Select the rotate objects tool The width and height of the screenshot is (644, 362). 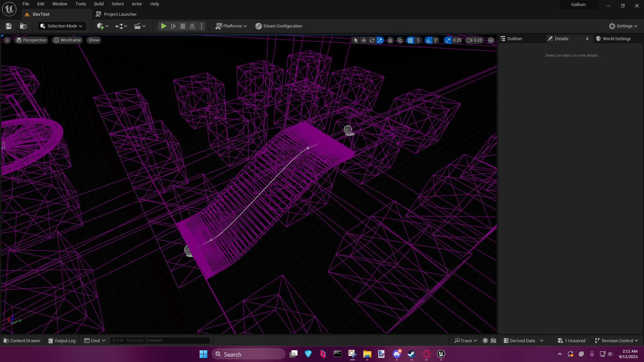372,40
